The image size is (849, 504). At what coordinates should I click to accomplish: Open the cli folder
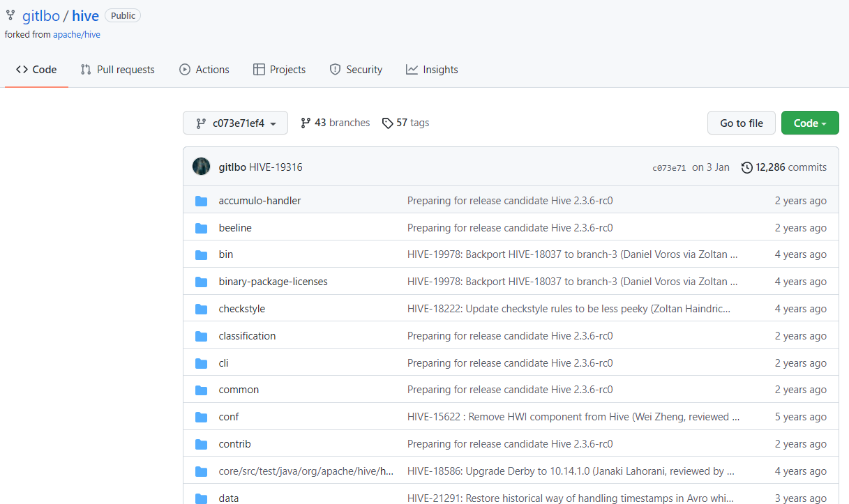coord(223,363)
